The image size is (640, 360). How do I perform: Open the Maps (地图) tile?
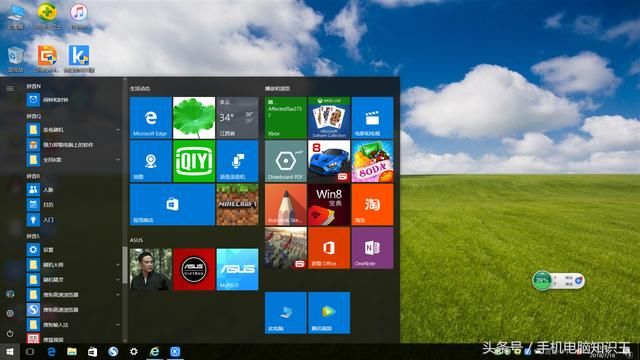pyautogui.click(x=151, y=161)
